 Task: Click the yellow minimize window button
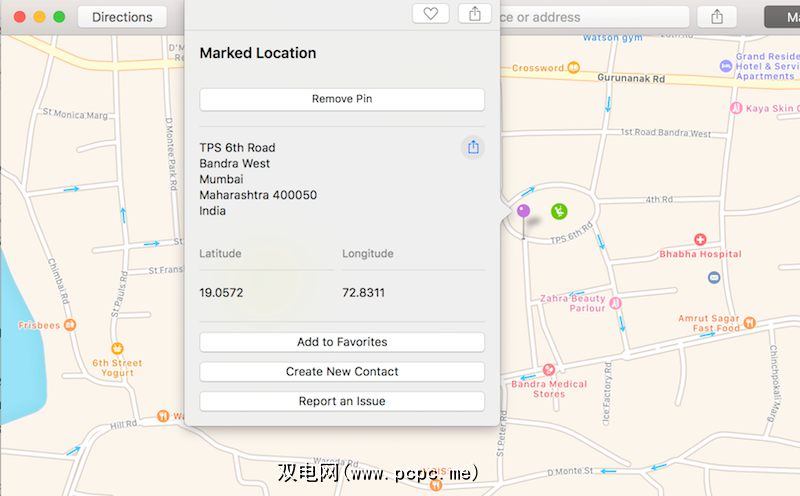[39, 17]
